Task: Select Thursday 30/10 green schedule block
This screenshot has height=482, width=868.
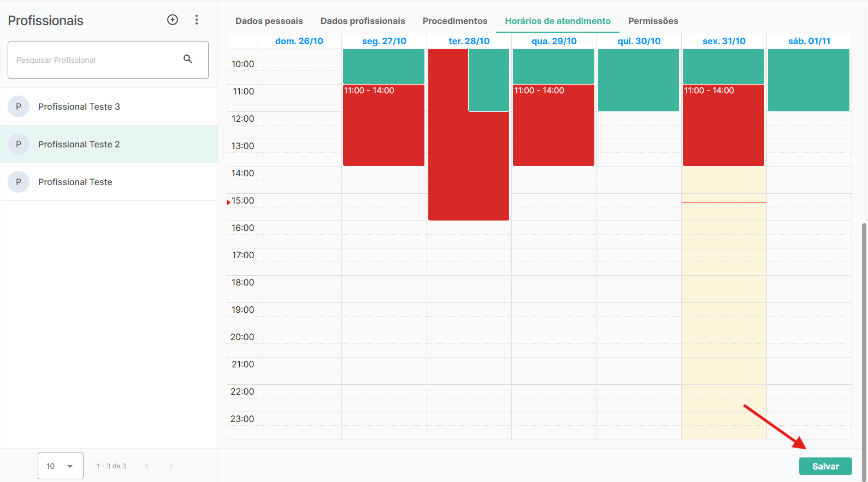Action: pos(638,80)
